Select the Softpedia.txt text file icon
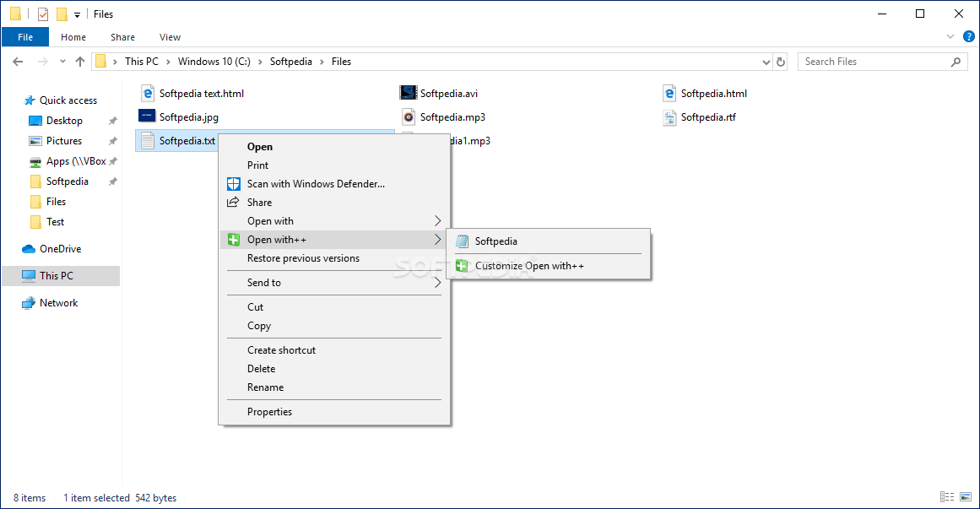 pos(148,141)
